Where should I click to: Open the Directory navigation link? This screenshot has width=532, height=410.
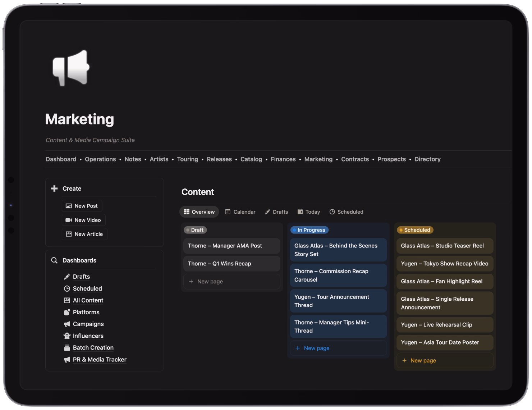(427, 159)
